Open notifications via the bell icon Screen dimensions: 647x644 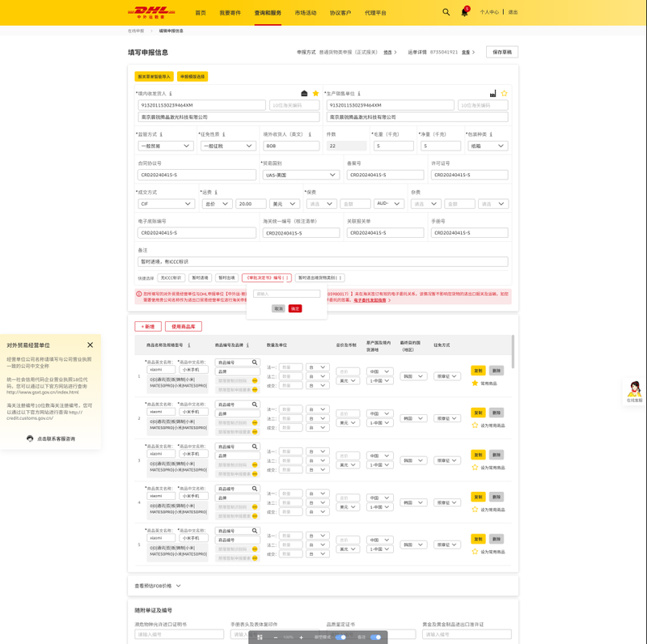click(464, 12)
